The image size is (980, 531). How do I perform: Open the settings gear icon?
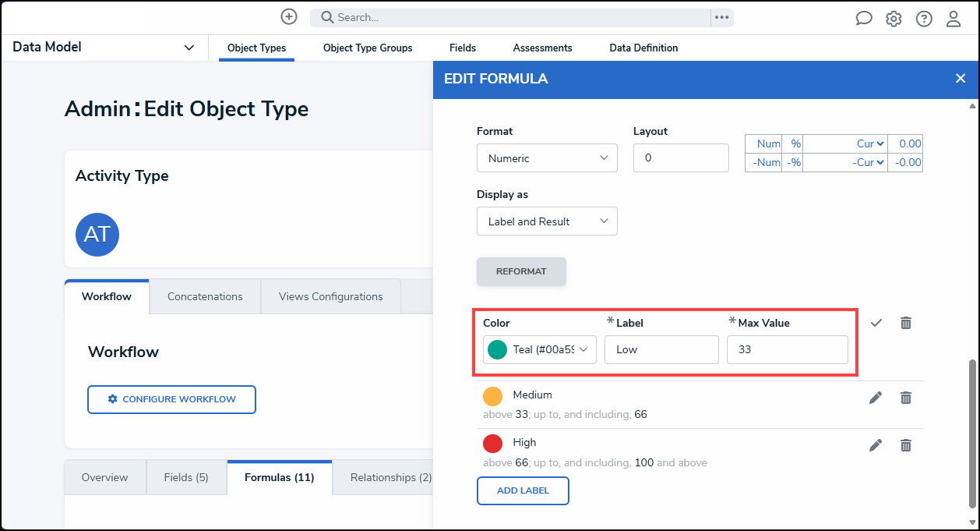894,19
